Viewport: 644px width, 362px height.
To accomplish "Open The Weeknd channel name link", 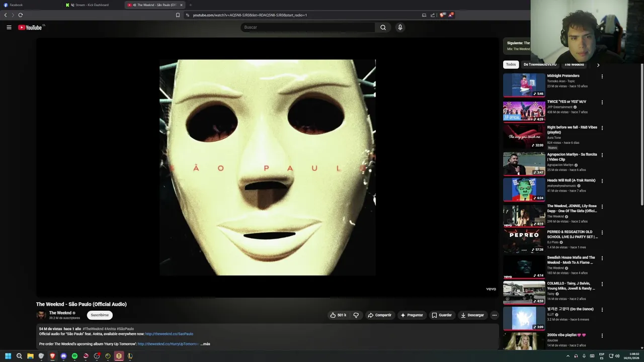I will pos(60,313).
